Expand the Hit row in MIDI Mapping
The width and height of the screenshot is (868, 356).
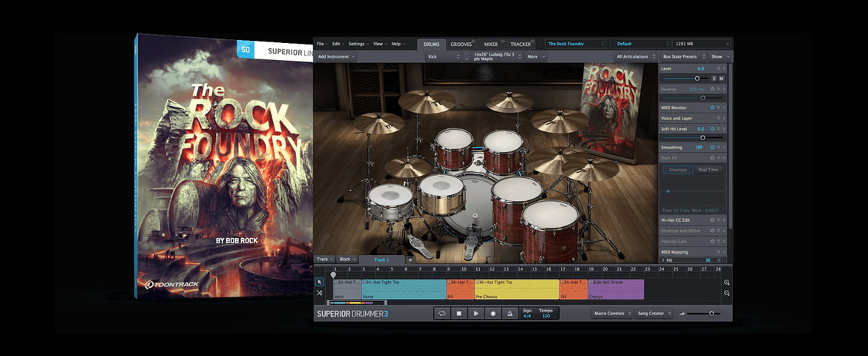(663, 260)
